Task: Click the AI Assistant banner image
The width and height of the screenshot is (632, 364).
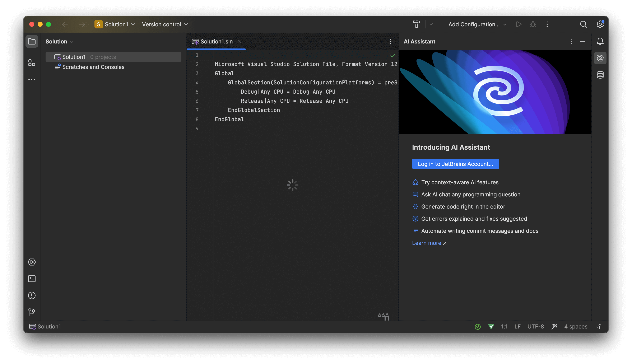Action: click(x=495, y=92)
